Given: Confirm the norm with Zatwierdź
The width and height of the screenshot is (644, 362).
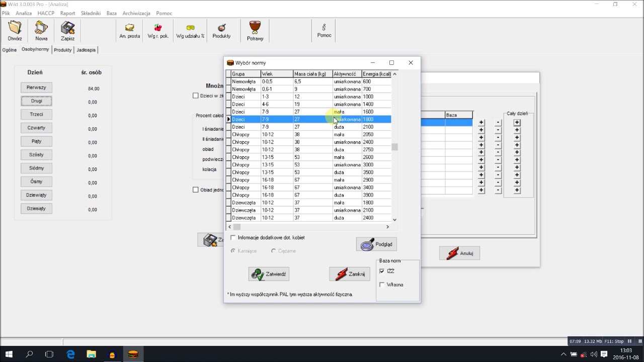Looking at the screenshot, I should 269,274.
